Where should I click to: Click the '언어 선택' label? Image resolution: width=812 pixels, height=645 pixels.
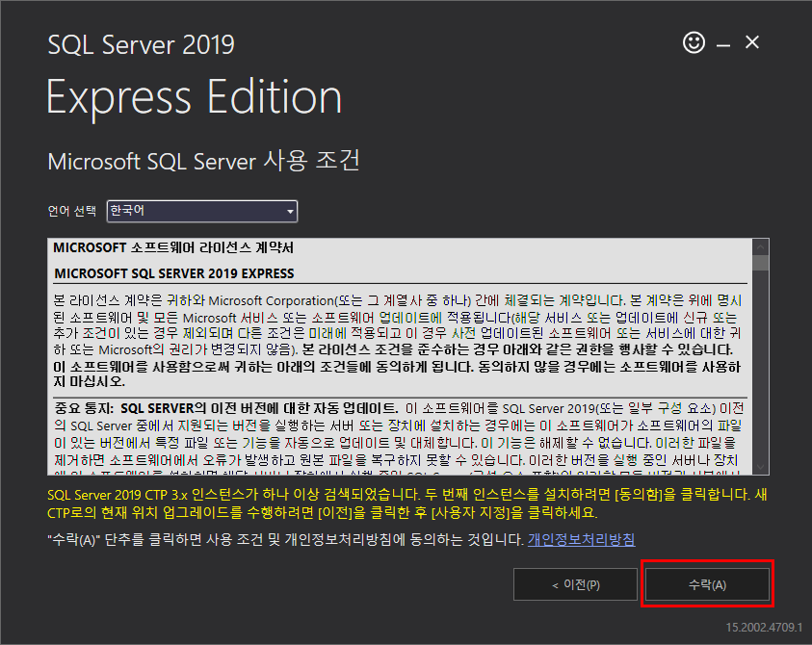pos(72,211)
